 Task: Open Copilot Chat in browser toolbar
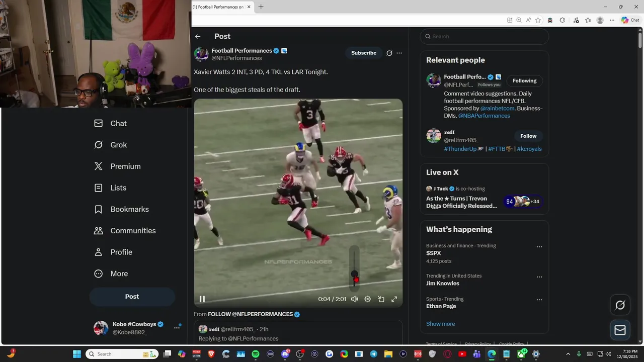point(630,20)
